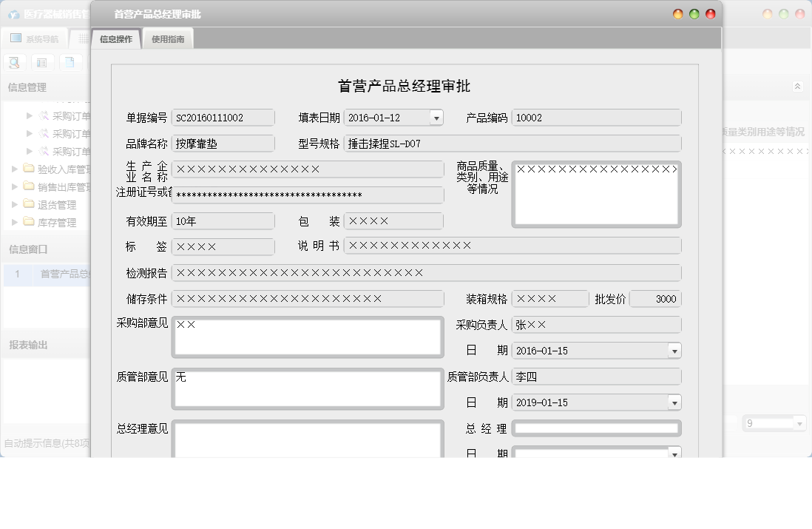The height and width of the screenshot is (529, 812).
Task: Open the 填表日期 date dropdown
Action: (436, 118)
